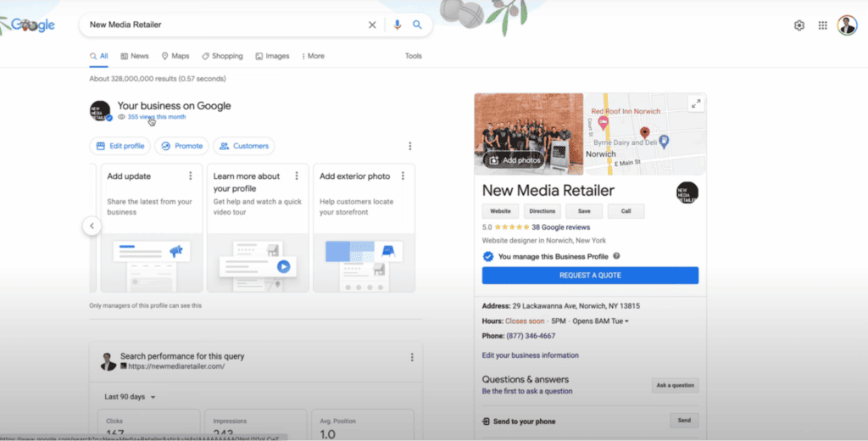The image size is (868, 441).
Task: Open the Google apps grid icon
Action: (x=822, y=25)
